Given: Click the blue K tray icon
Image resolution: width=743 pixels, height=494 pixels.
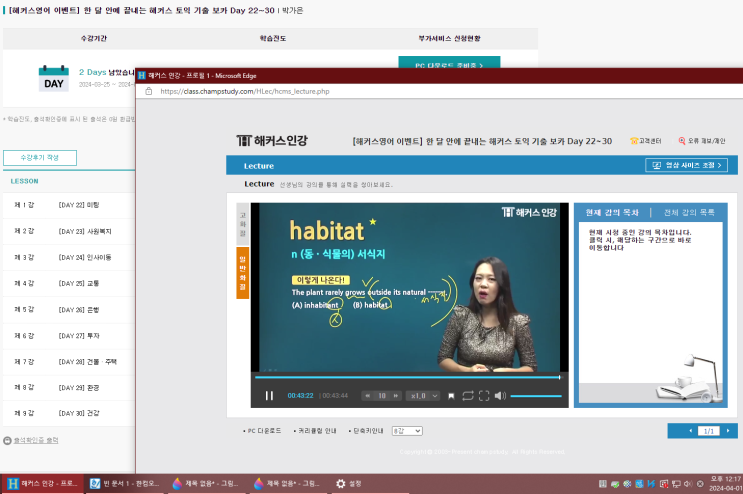Looking at the screenshot, I should (652, 484).
